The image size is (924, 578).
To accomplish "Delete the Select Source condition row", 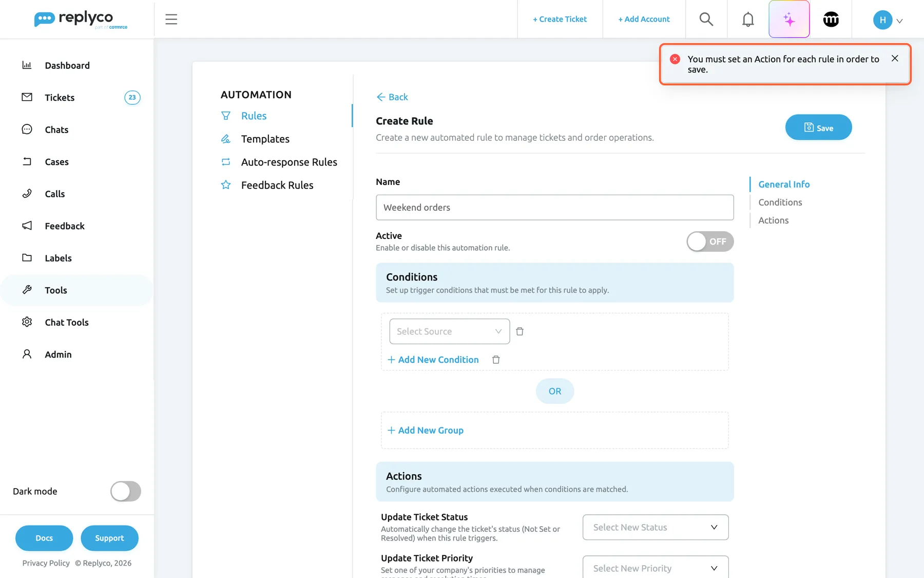I will click(519, 331).
